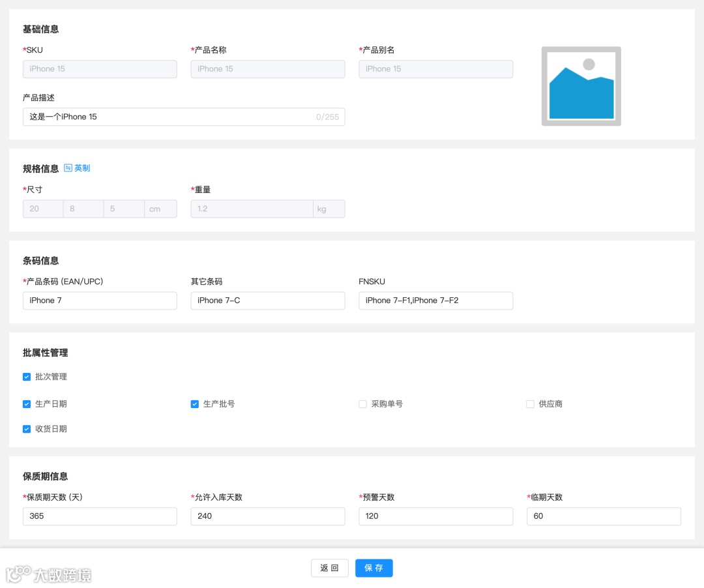The width and height of the screenshot is (704, 588).
Task: Click the length field showing 20
Action: pyautogui.click(x=43, y=209)
